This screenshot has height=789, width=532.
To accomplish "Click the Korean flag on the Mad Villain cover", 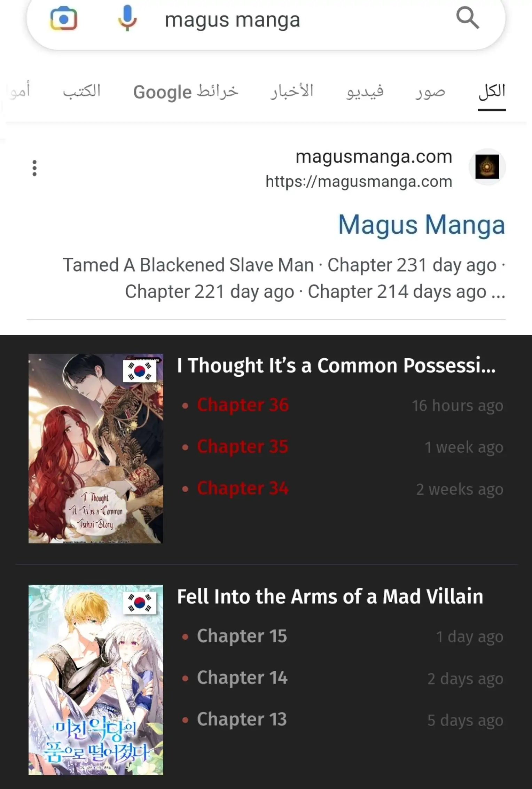I will tap(140, 602).
